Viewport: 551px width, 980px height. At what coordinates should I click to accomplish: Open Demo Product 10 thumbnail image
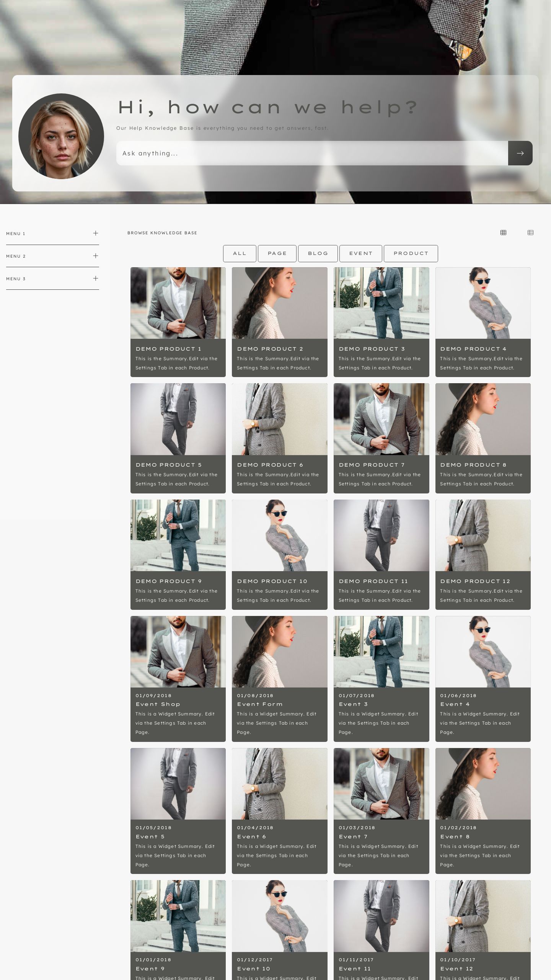279,535
